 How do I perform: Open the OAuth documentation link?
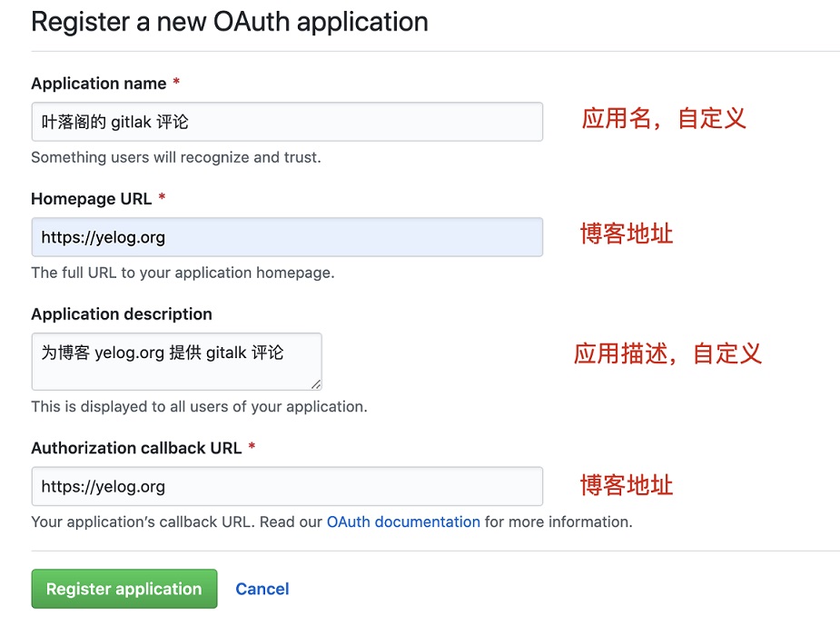(403, 522)
